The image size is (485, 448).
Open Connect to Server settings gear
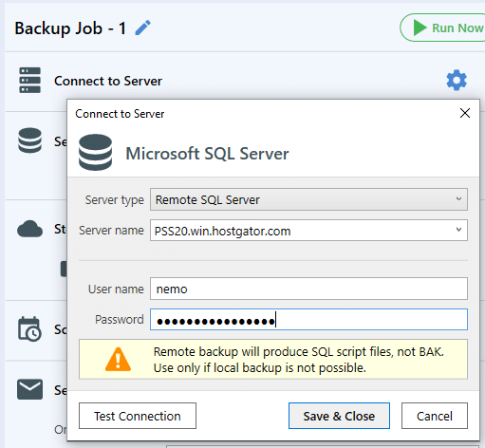[457, 80]
